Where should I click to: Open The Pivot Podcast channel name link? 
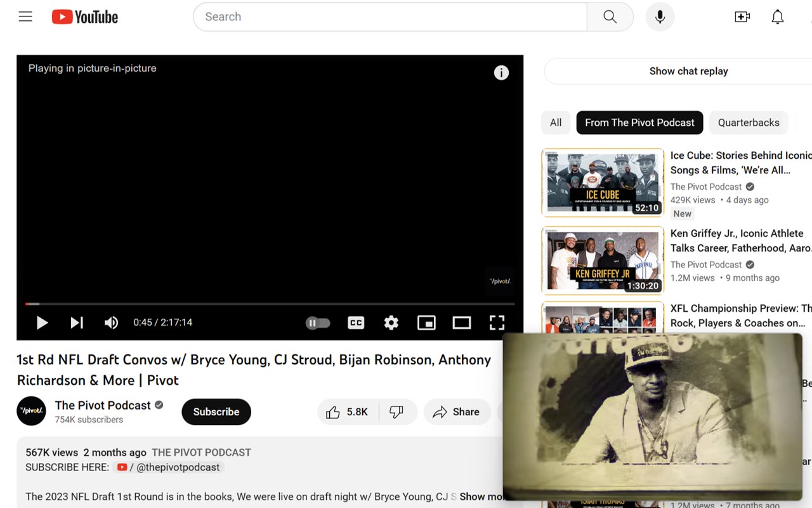[103, 405]
